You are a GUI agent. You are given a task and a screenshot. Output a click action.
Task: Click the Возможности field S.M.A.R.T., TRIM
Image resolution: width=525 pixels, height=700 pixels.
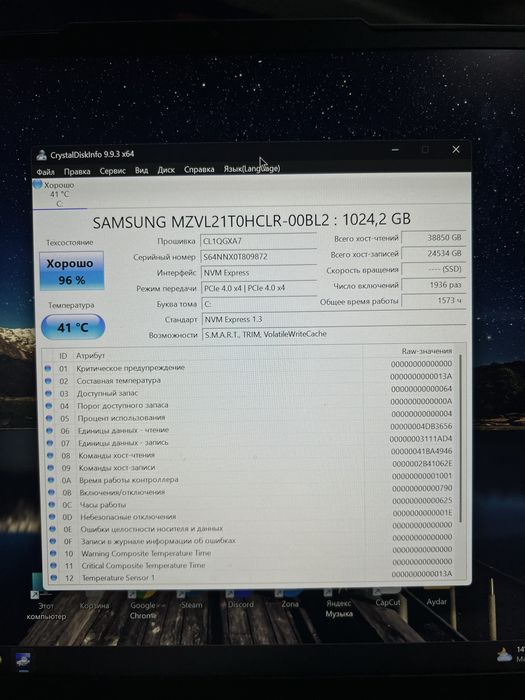coord(334,334)
